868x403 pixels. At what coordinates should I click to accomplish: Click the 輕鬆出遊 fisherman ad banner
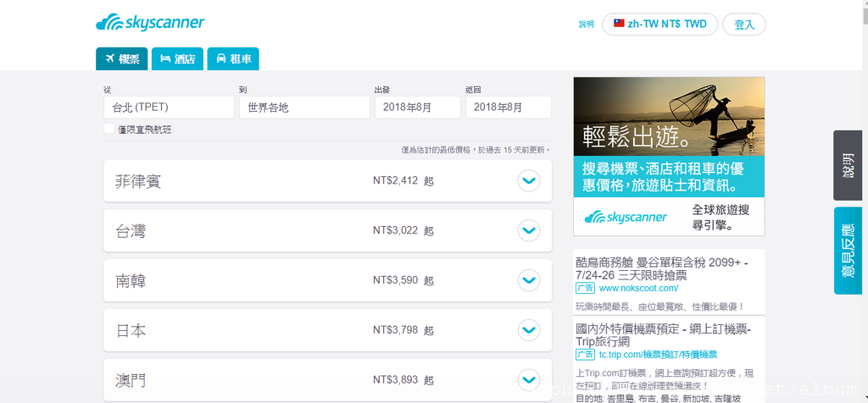click(669, 157)
